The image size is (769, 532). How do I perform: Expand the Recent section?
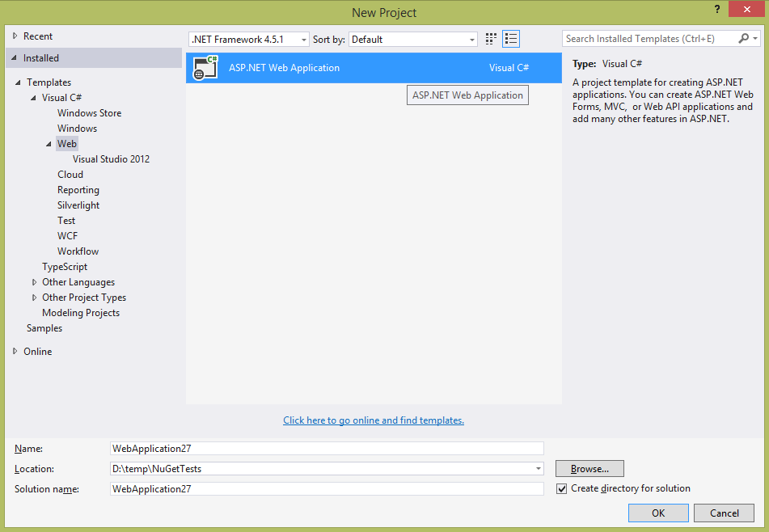point(15,36)
